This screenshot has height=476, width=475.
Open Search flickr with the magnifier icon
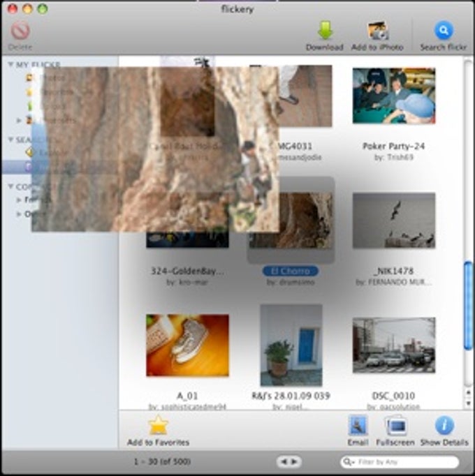[x=444, y=30]
